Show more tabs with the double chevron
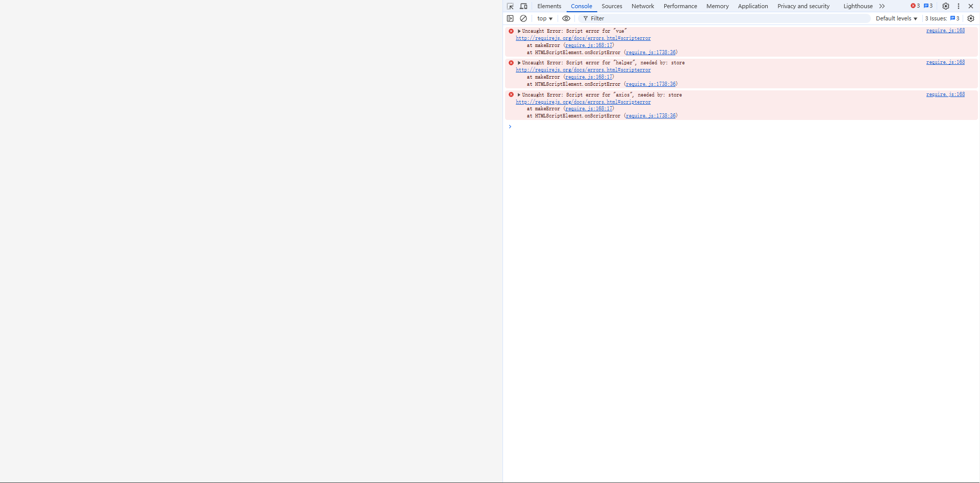 [882, 6]
